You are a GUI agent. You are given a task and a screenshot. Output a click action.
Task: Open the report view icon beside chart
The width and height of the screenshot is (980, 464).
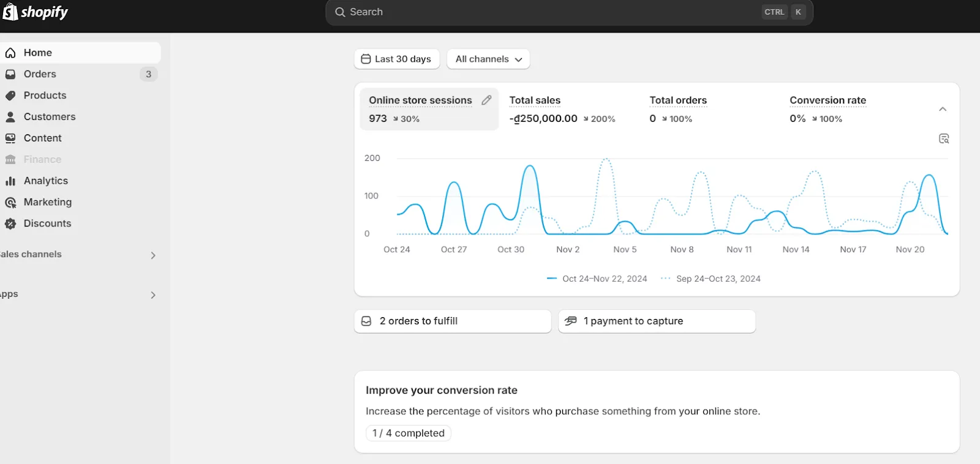point(944,139)
